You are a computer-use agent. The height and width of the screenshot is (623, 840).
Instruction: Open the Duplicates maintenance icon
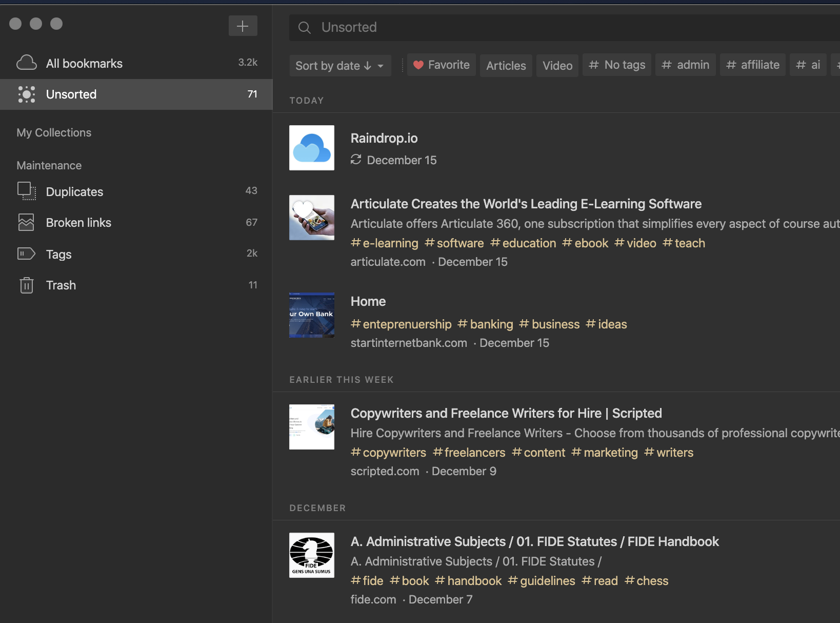[27, 191]
